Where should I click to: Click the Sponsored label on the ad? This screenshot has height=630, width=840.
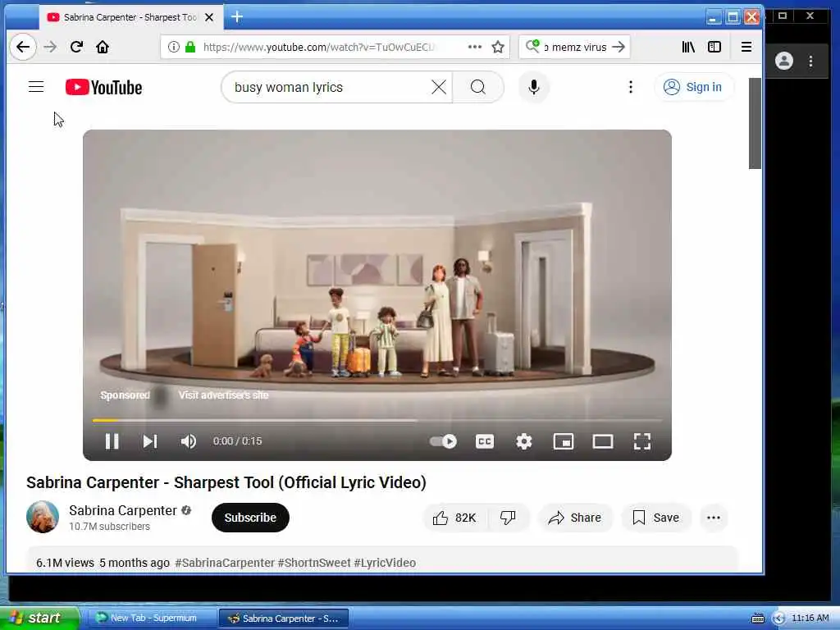coord(126,395)
